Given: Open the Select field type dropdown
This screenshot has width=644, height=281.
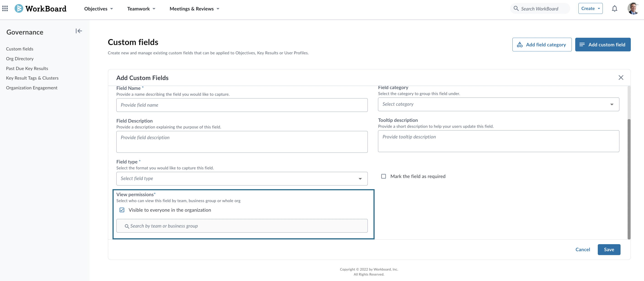Looking at the screenshot, I should click(x=242, y=179).
